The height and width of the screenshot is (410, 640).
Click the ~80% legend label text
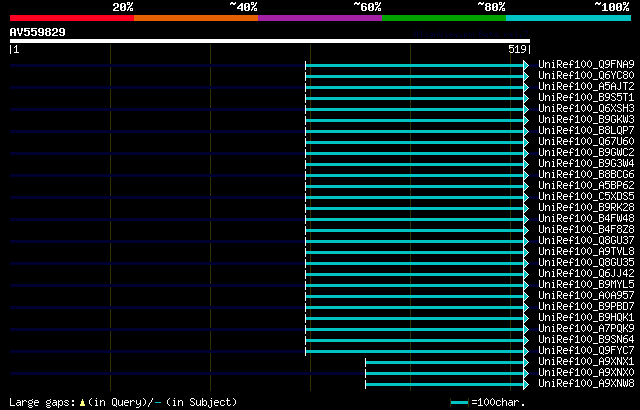tap(491, 7)
